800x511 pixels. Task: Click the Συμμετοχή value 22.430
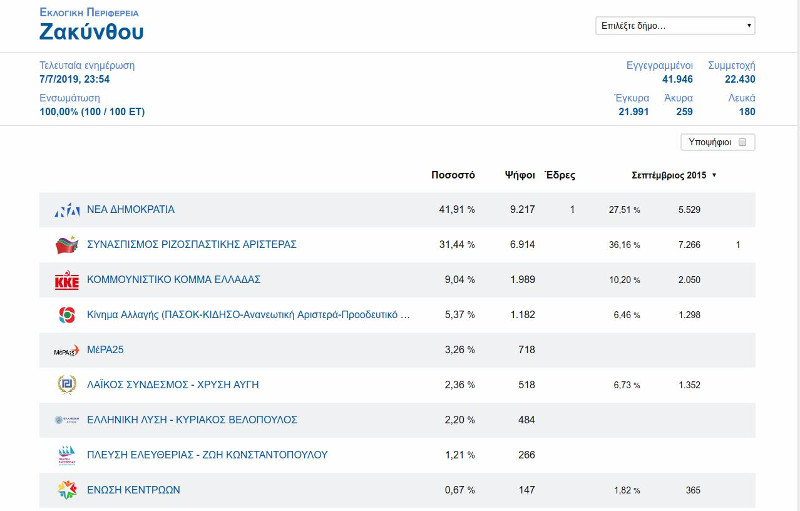click(740, 79)
